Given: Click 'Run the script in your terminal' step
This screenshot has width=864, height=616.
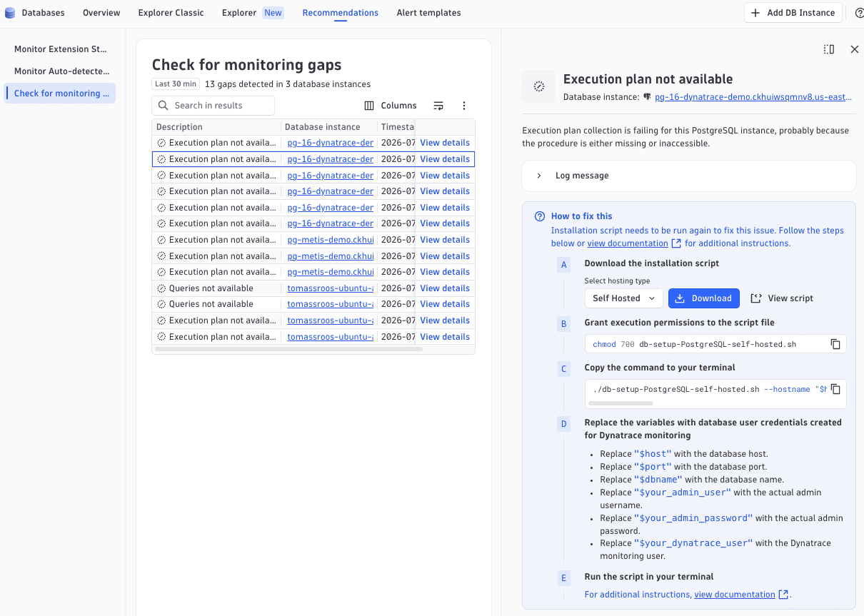Looking at the screenshot, I should pos(648,577).
